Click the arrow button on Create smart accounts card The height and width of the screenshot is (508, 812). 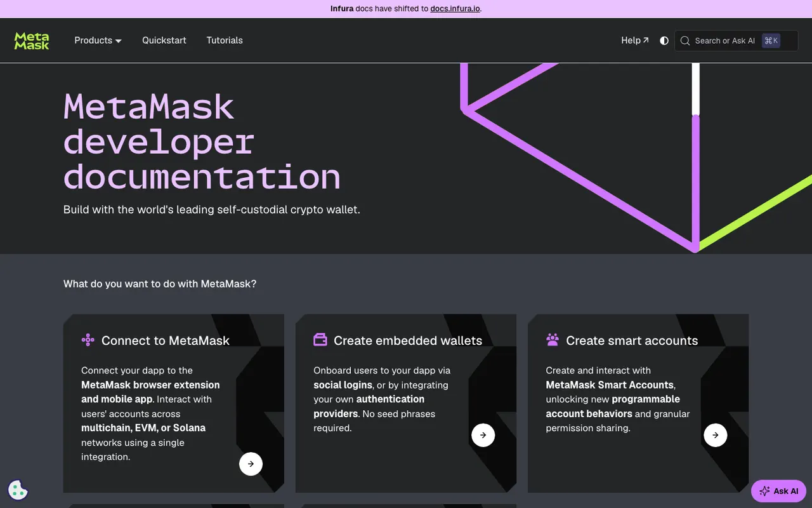pyautogui.click(x=715, y=435)
